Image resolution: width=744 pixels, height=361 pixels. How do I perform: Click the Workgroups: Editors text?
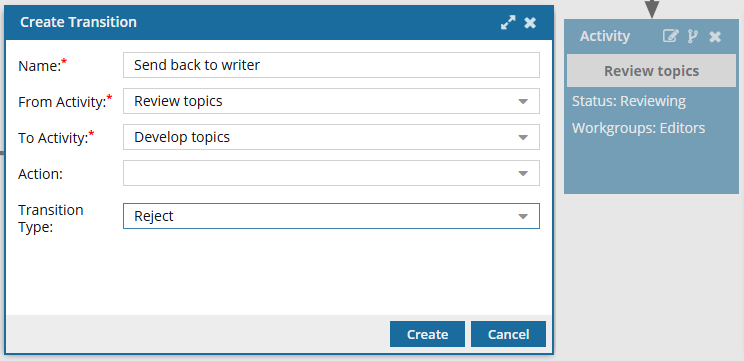(x=638, y=128)
